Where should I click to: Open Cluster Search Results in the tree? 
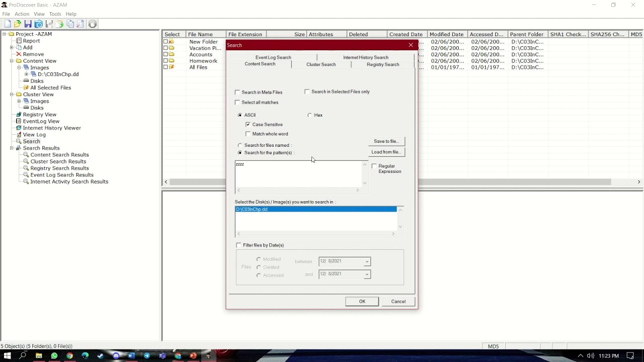(58, 161)
